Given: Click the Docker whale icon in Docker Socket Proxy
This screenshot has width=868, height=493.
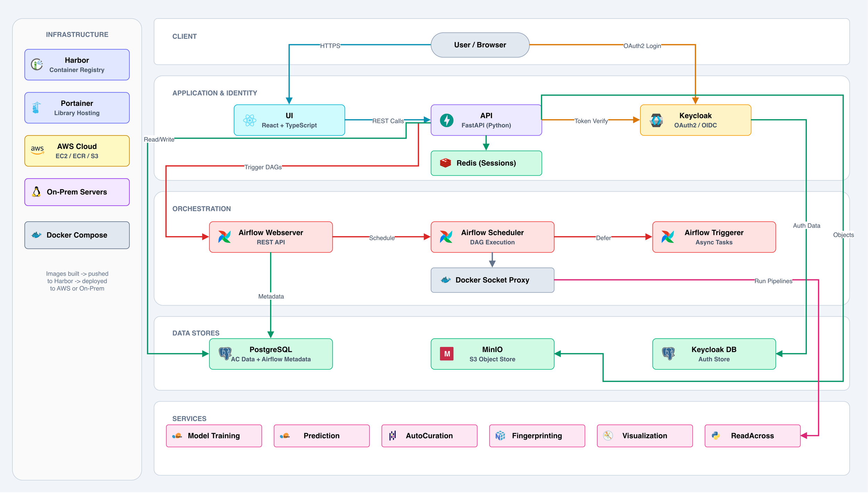Looking at the screenshot, I should click(446, 280).
